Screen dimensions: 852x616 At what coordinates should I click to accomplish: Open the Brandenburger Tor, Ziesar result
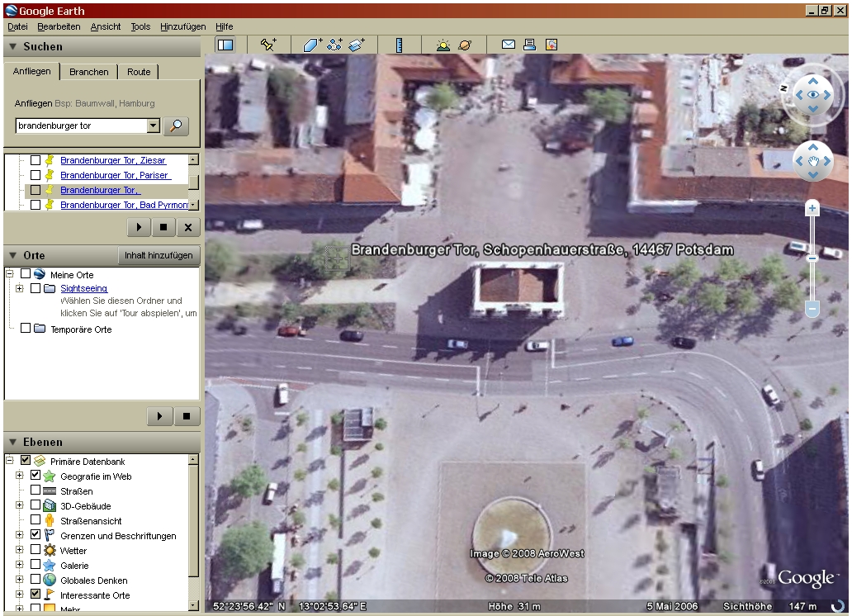(113, 160)
